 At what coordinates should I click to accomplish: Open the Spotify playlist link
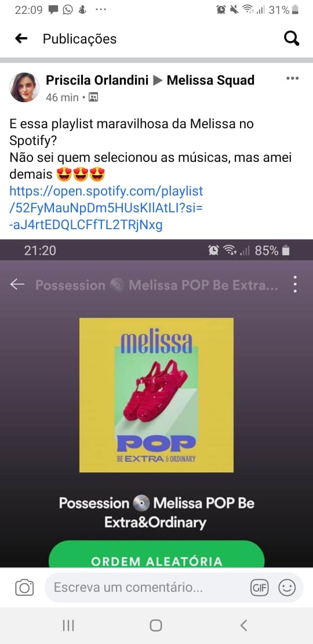pos(106,208)
